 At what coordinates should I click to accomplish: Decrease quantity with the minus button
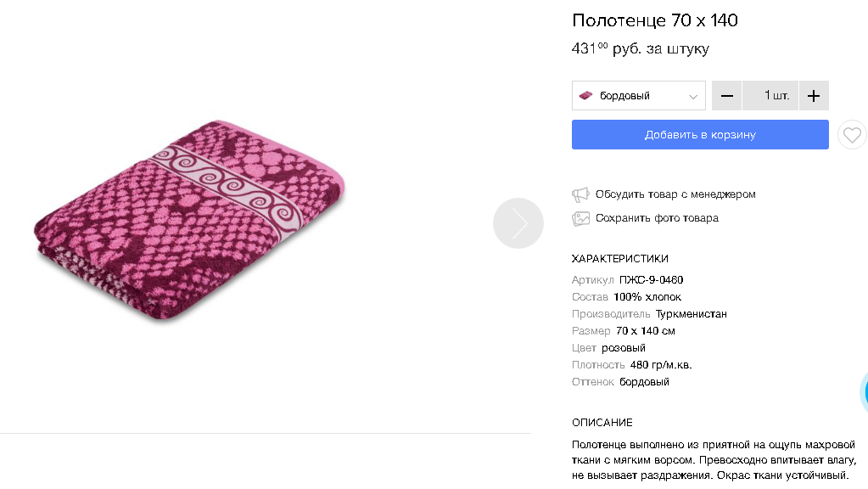pyautogui.click(x=726, y=96)
